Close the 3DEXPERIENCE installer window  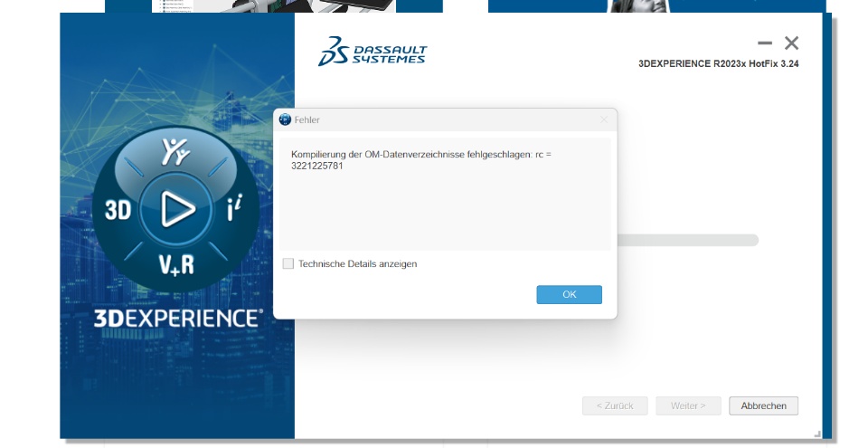792,43
